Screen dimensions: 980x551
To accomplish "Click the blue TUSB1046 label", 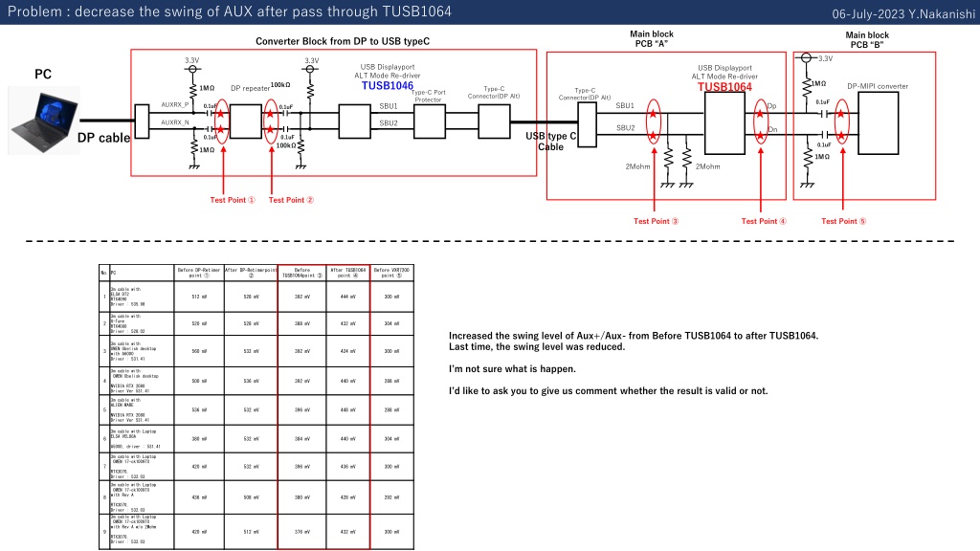I will (x=388, y=85).
